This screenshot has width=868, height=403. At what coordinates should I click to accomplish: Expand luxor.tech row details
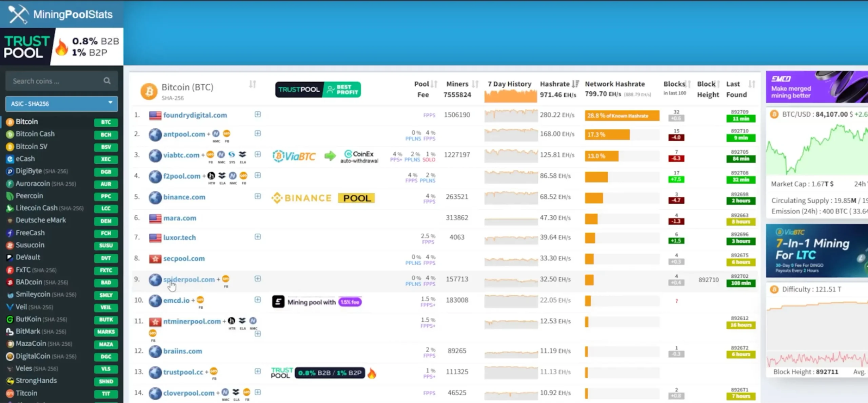pyautogui.click(x=258, y=236)
